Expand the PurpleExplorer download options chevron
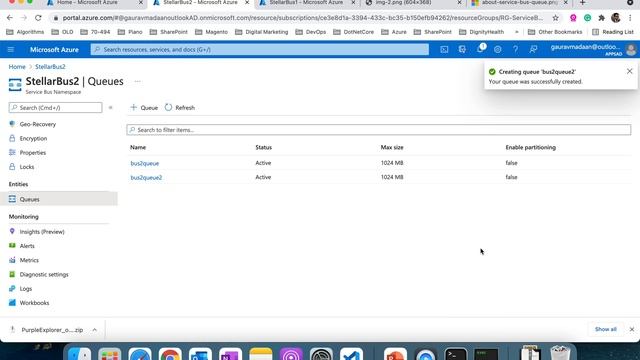The height and width of the screenshot is (360, 640). tap(94, 330)
